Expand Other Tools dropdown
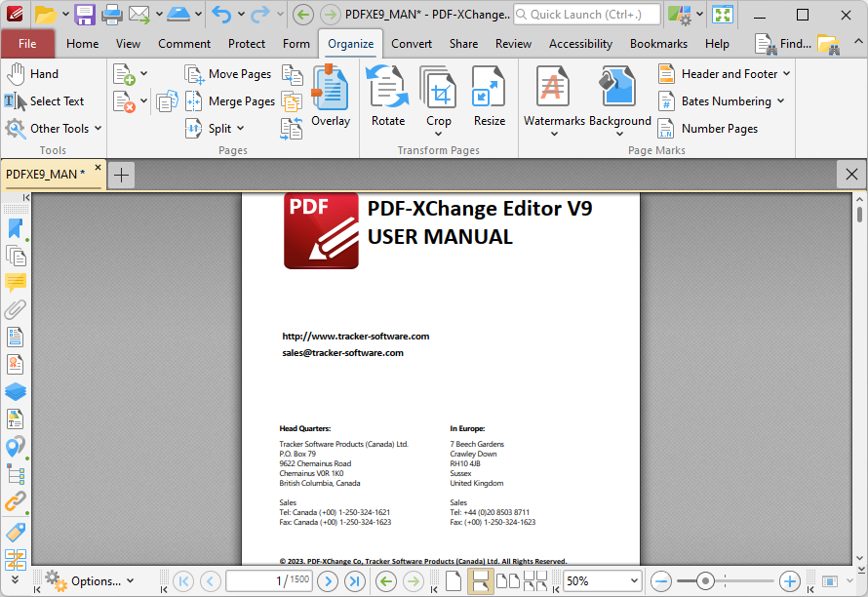This screenshot has width=868, height=597. tap(98, 129)
